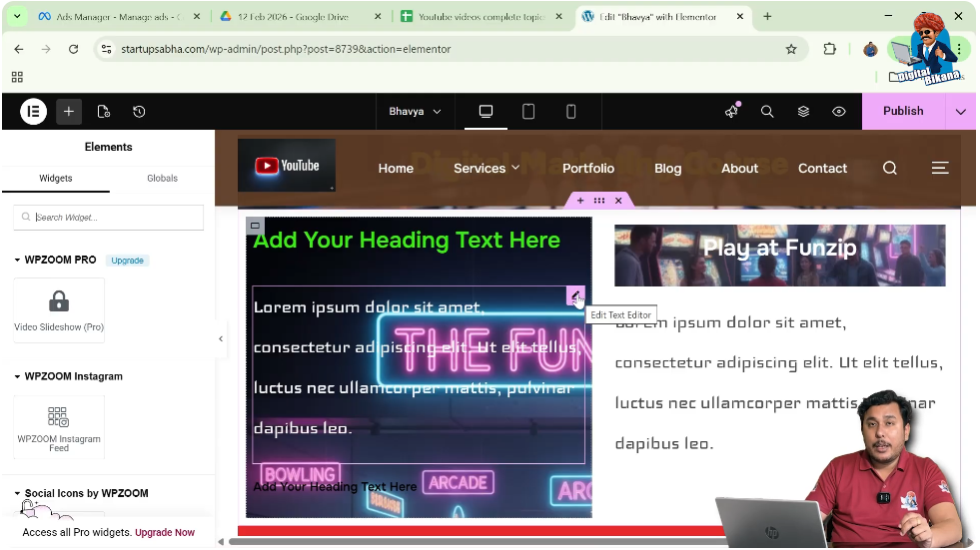This screenshot has height=550, width=980.
Task: Open the What's New megaphone icon
Action: 731,112
